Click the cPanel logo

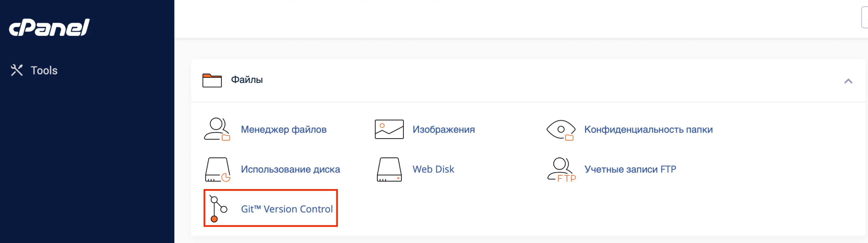click(49, 27)
